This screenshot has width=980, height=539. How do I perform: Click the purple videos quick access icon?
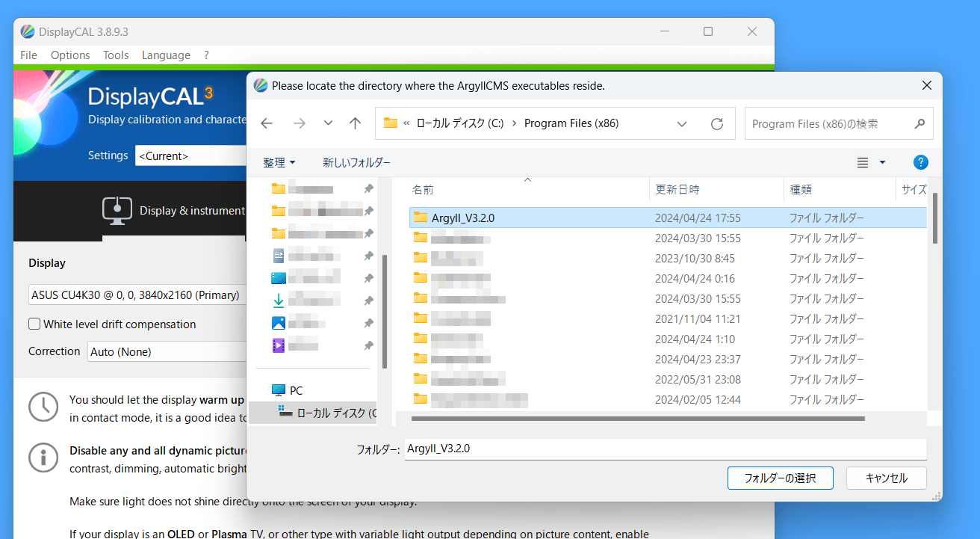(279, 345)
